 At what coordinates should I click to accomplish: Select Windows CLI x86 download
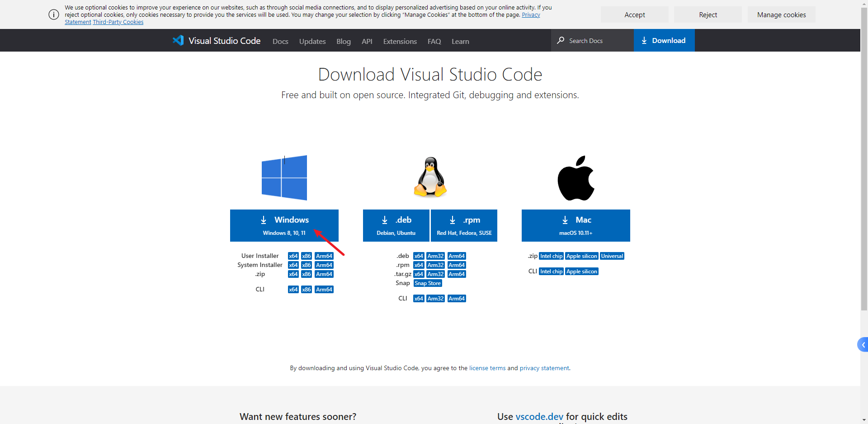coord(307,290)
